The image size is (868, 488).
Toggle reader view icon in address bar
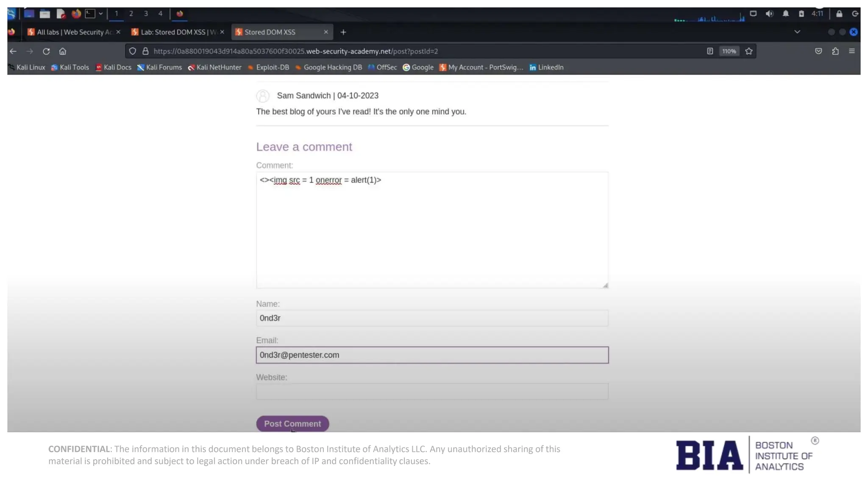pyautogui.click(x=710, y=51)
